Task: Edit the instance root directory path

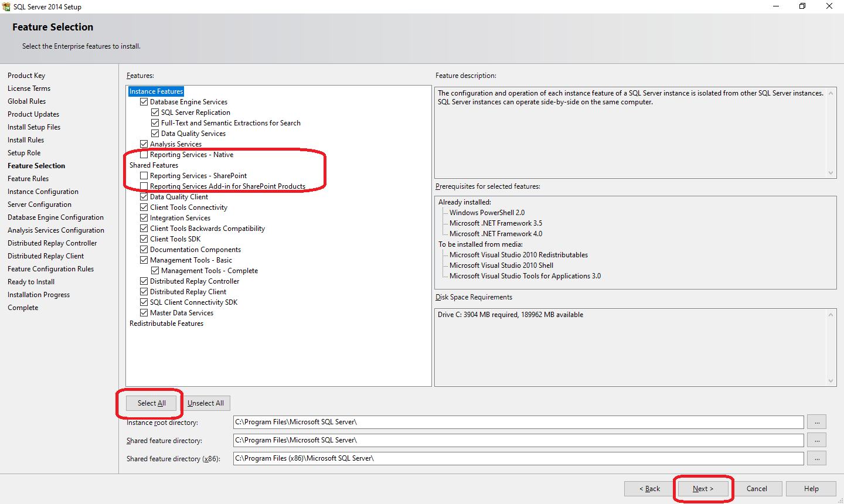Action: [518, 422]
